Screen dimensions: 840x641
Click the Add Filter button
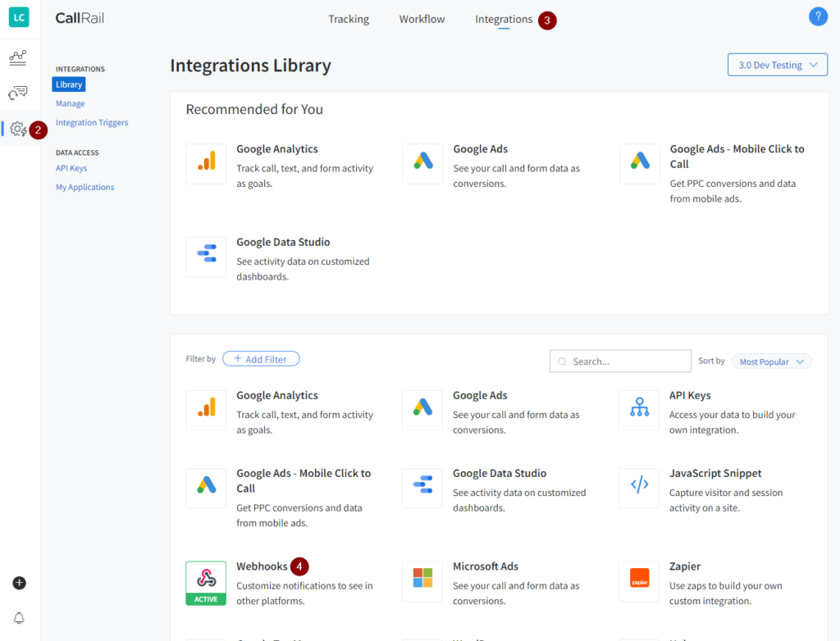pyautogui.click(x=261, y=359)
